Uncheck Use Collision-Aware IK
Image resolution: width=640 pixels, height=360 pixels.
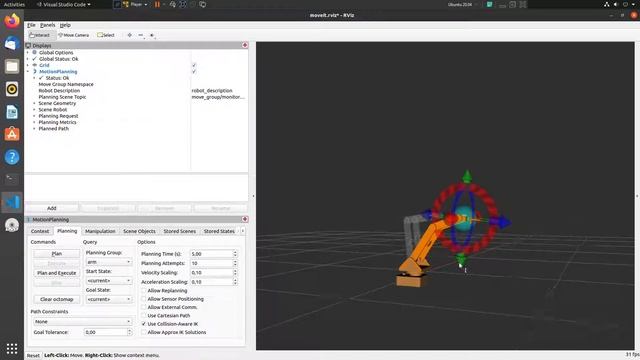(x=144, y=324)
